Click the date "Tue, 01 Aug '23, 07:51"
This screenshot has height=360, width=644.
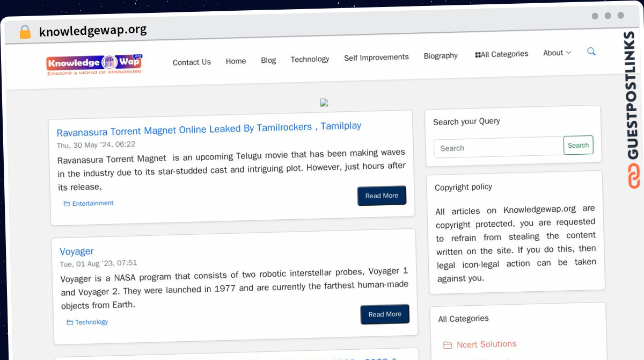coord(98,263)
